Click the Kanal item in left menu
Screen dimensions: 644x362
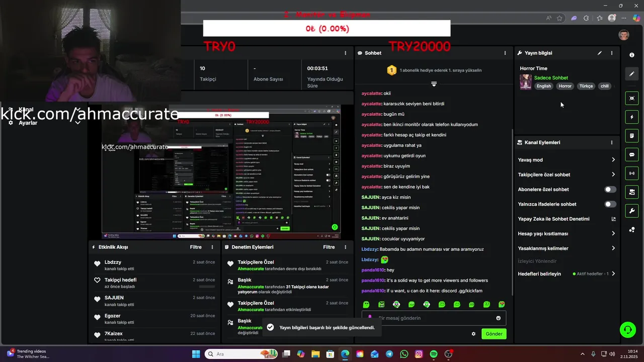(25, 109)
